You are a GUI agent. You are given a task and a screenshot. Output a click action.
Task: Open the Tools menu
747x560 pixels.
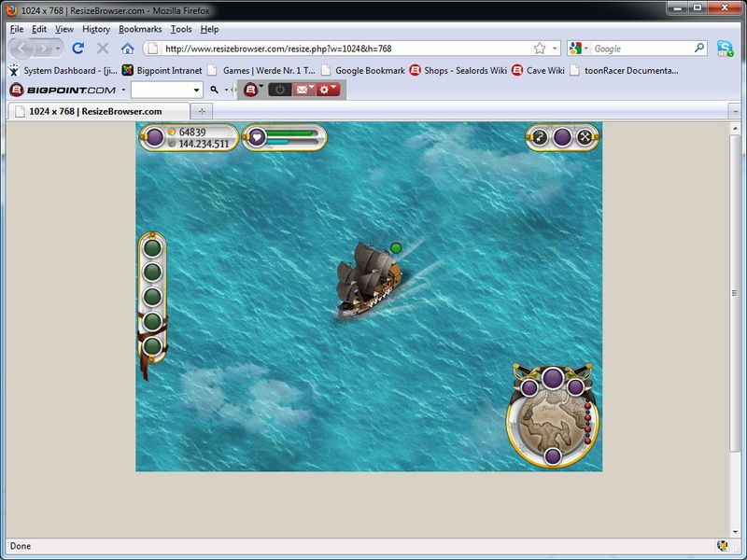[x=181, y=29]
